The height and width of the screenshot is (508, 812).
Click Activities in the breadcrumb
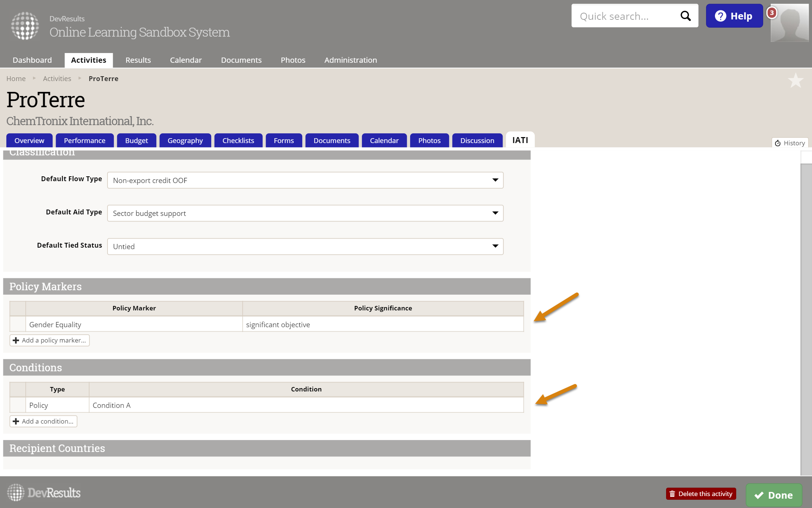click(x=57, y=78)
